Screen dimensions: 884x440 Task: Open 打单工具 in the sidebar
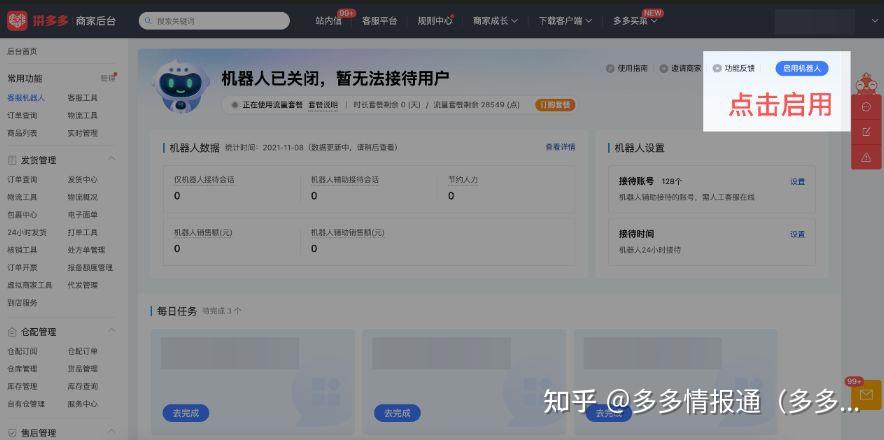(x=82, y=232)
